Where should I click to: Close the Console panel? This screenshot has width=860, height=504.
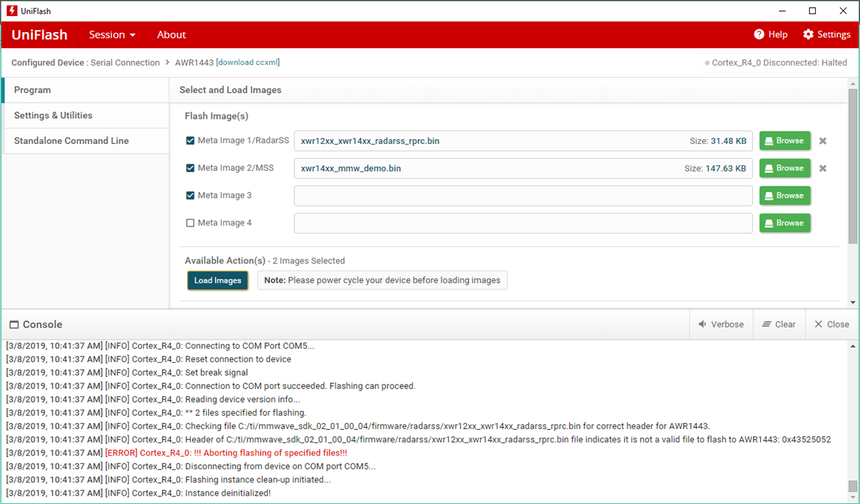pyautogui.click(x=831, y=324)
